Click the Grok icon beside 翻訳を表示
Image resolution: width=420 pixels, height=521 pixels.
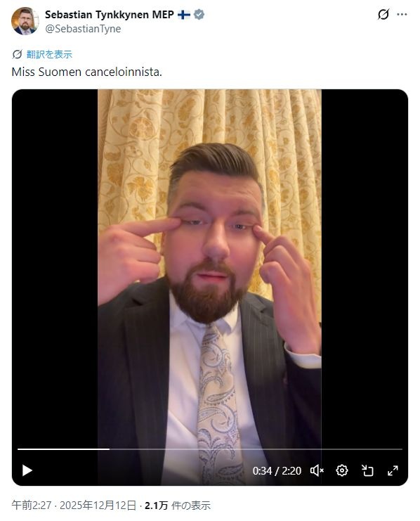click(18, 54)
